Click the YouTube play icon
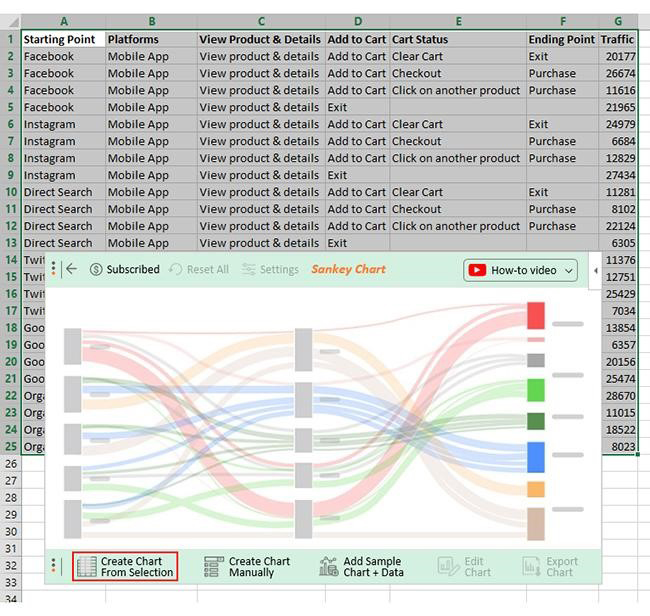 pyautogui.click(x=477, y=270)
